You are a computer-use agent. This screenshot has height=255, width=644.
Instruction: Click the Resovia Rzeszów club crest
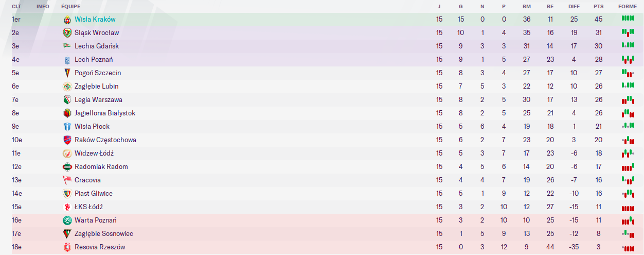click(67, 247)
